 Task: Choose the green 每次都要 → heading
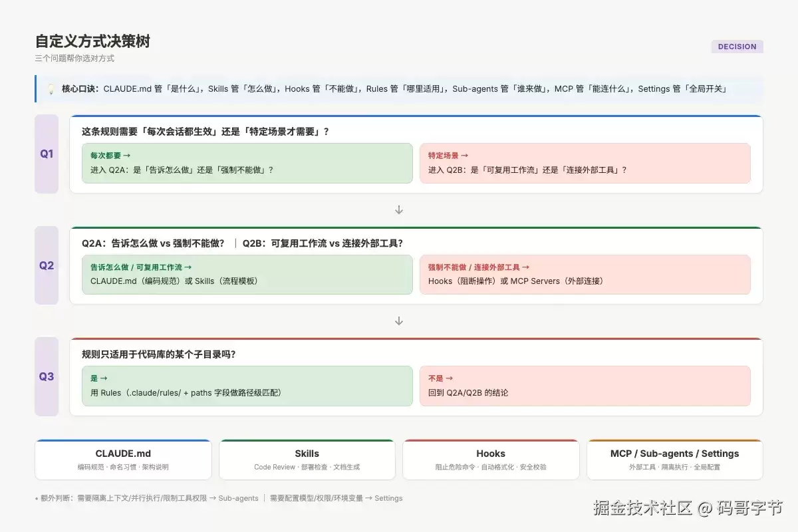click(110, 156)
